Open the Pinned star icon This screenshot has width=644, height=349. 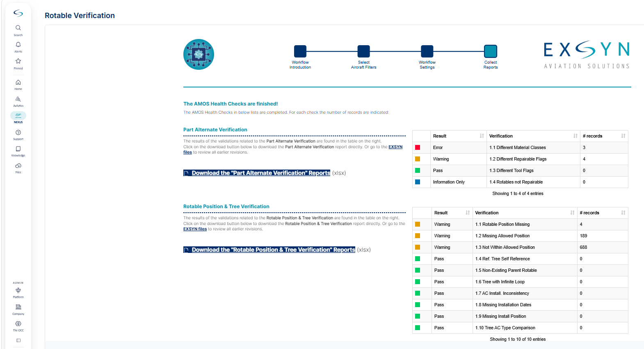click(x=18, y=64)
